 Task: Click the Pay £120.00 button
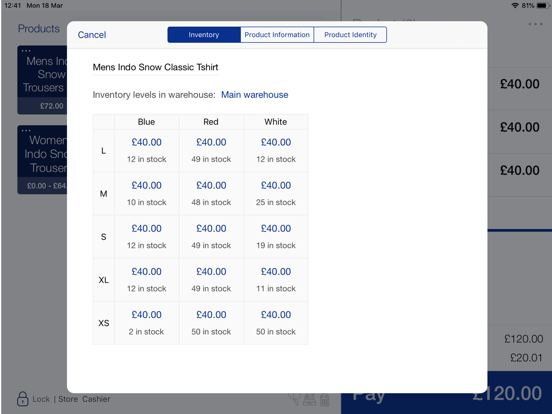[446, 393]
